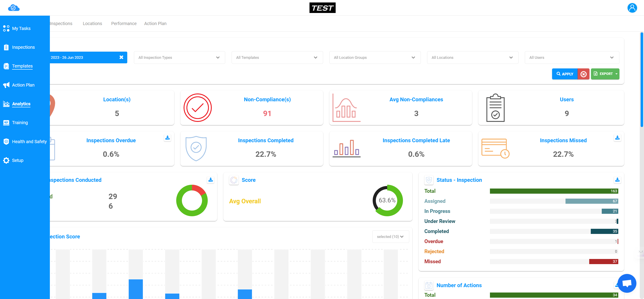Click the Setup gear icon

coord(6,160)
